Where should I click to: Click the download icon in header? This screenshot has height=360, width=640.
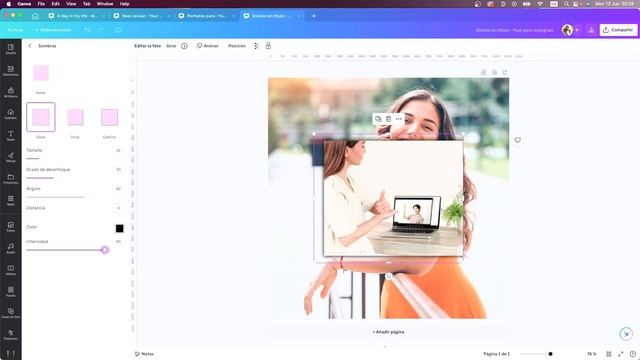[591, 30]
